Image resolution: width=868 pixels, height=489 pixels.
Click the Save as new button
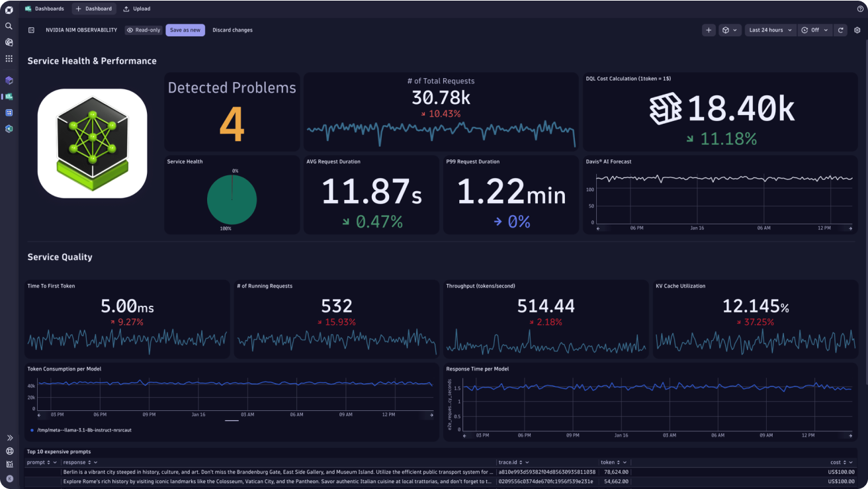[x=185, y=30]
